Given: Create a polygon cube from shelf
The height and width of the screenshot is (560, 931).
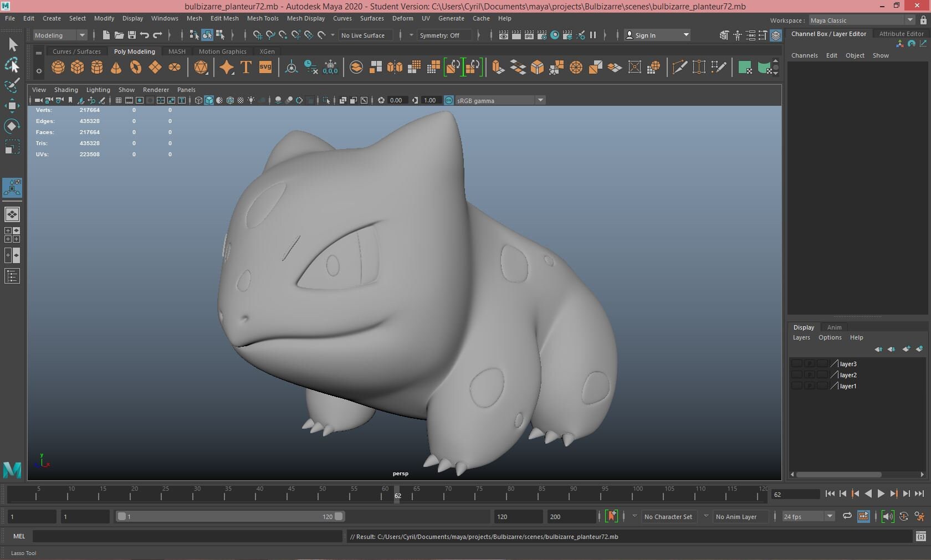Looking at the screenshot, I should (x=78, y=68).
